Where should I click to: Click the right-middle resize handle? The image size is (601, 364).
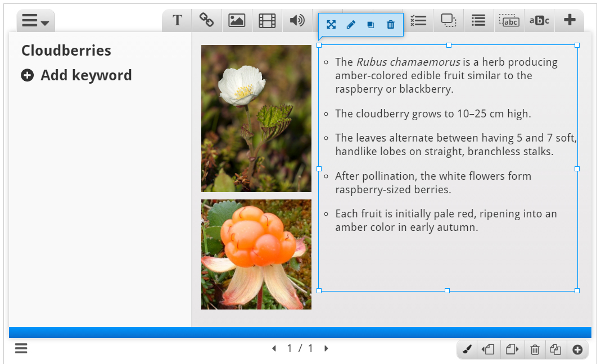click(577, 169)
